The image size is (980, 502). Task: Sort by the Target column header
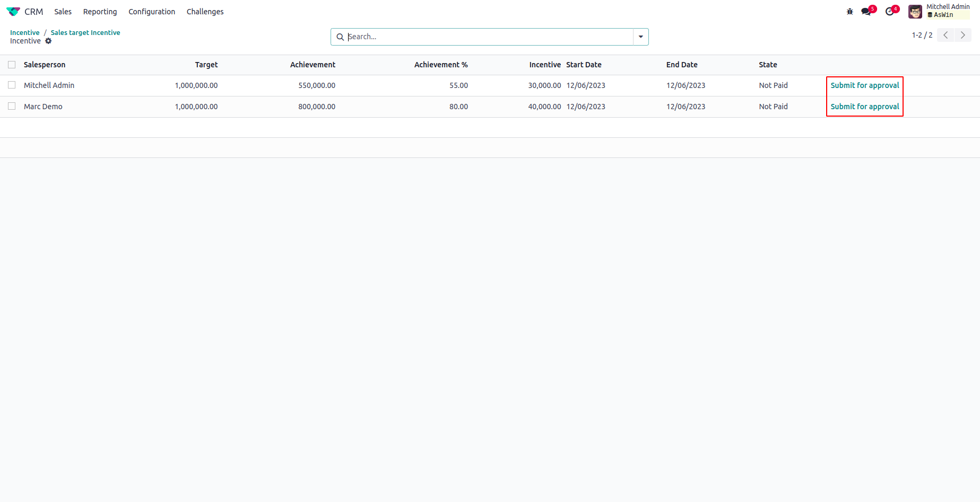click(206, 65)
